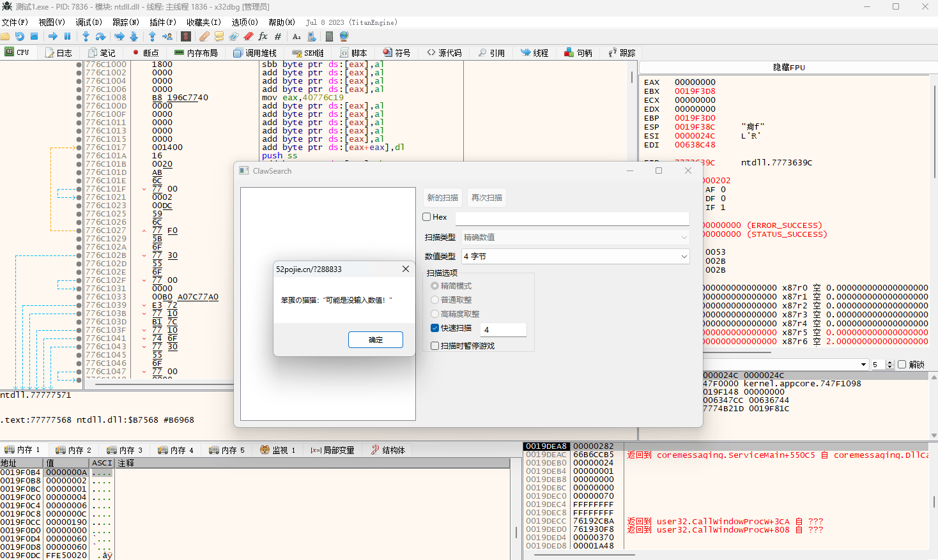Select the 普通取整 radio button

click(x=435, y=300)
